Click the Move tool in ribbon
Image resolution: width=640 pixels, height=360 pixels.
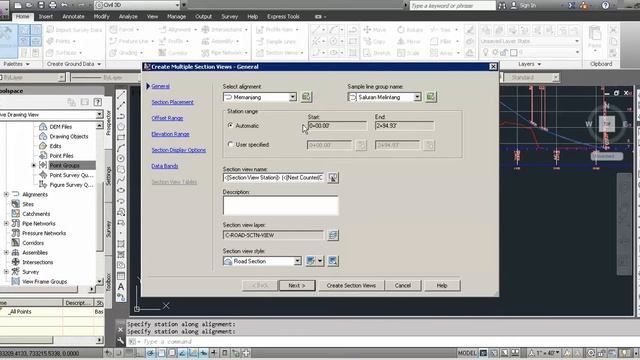(375, 30)
